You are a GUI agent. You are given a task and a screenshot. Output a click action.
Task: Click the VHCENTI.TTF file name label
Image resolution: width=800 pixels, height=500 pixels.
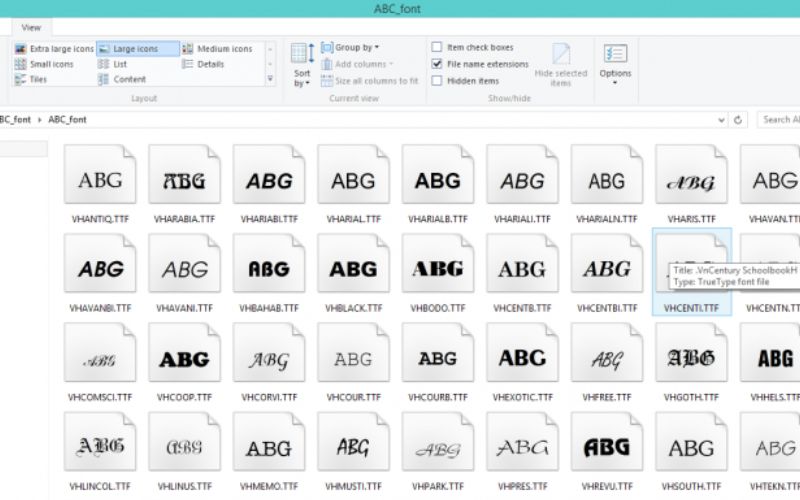(x=691, y=308)
